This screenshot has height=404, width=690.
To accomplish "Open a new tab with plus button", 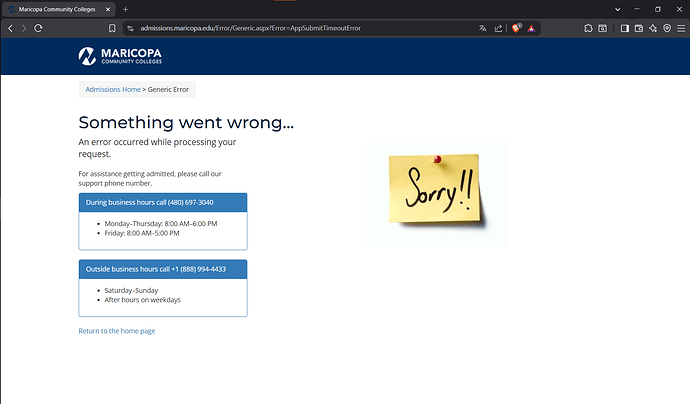I will (x=125, y=9).
